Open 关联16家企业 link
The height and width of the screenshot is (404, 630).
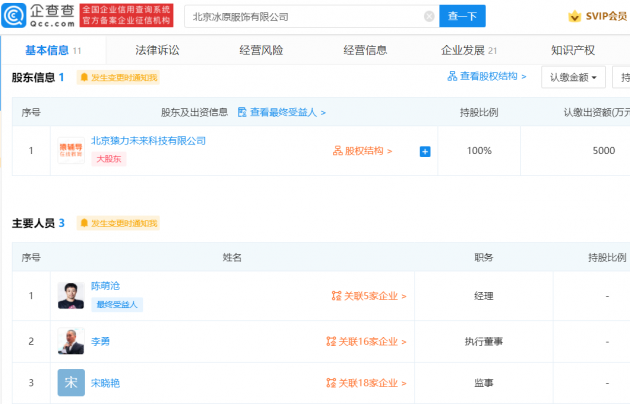(x=366, y=341)
